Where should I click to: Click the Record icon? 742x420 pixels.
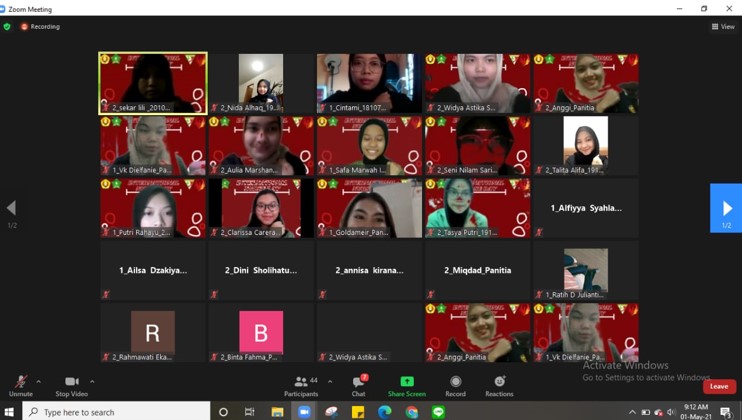coord(455,381)
